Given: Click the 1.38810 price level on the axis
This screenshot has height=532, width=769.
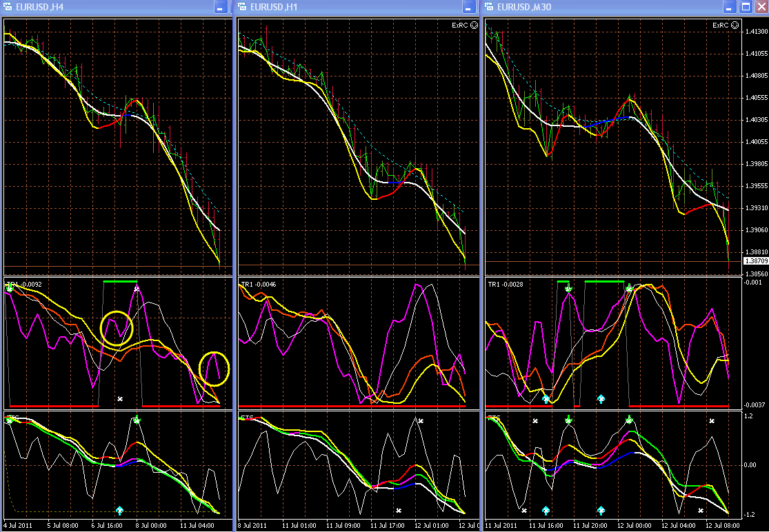Looking at the screenshot, I should pyautogui.click(x=756, y=252).
